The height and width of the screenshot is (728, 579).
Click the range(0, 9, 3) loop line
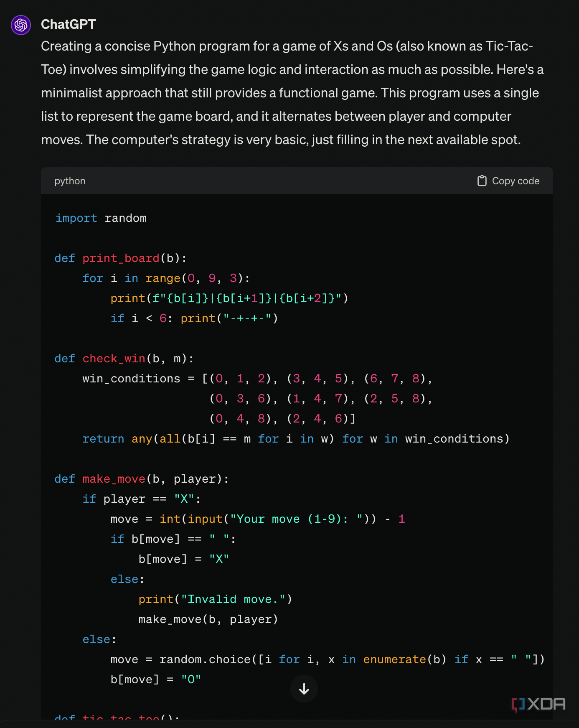pyautogui.click(x=166, y=278)
